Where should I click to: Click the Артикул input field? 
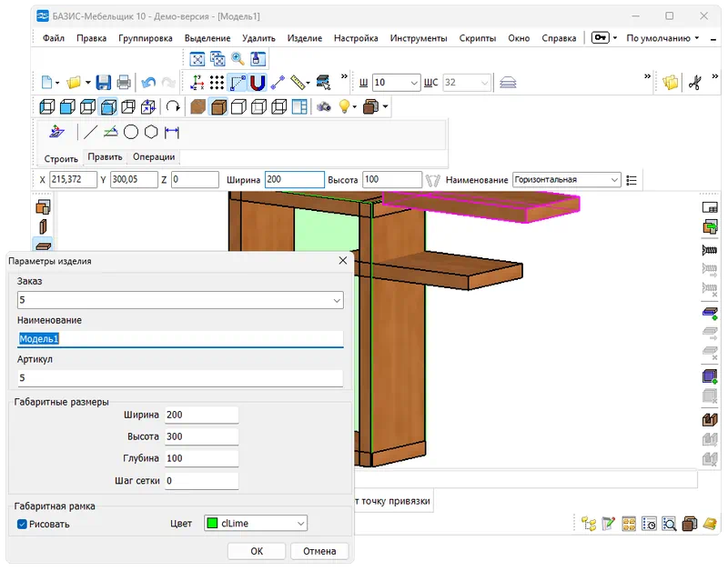pyautogui.click(x=180, y=378)
